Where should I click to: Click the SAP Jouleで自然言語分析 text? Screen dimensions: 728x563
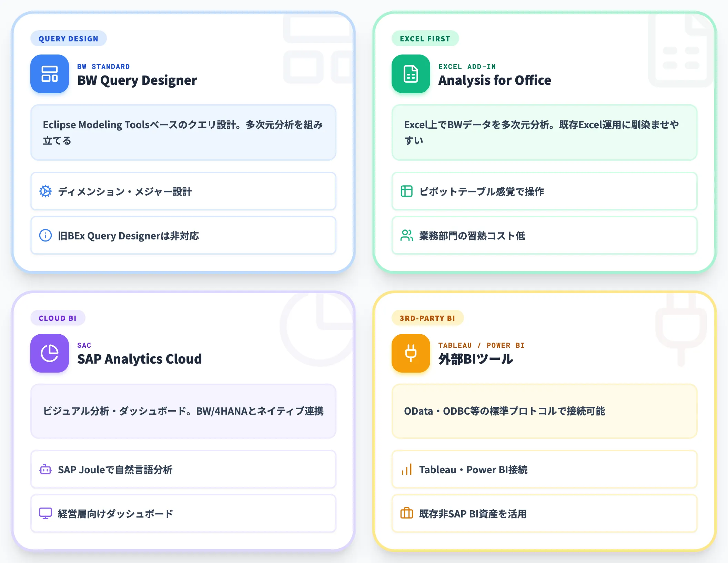[115, 470]
